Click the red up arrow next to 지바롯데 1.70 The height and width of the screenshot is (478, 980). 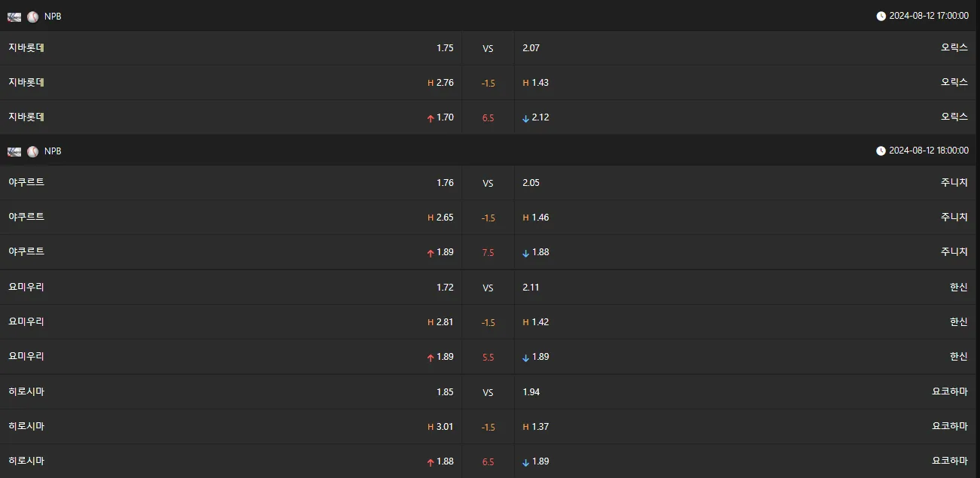tap(431, 118)
